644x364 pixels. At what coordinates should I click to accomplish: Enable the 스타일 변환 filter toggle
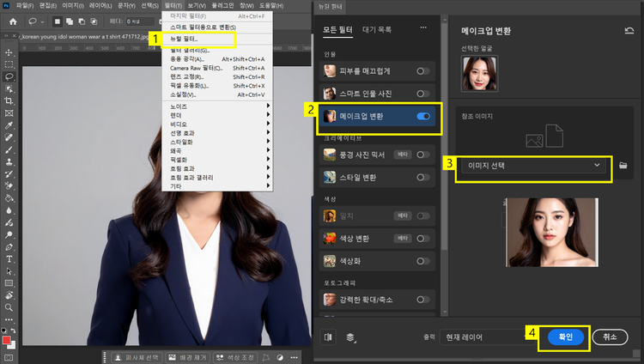pos(423,178)
